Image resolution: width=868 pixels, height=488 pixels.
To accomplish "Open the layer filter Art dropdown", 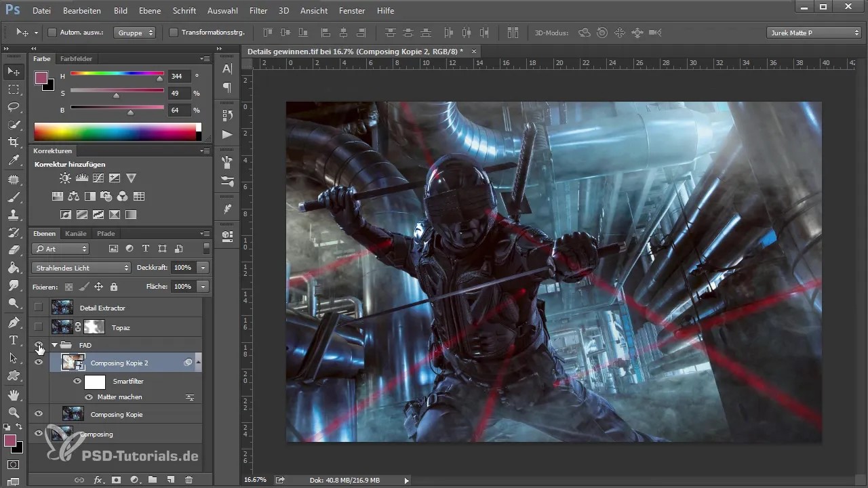I will tap(60, 249).
